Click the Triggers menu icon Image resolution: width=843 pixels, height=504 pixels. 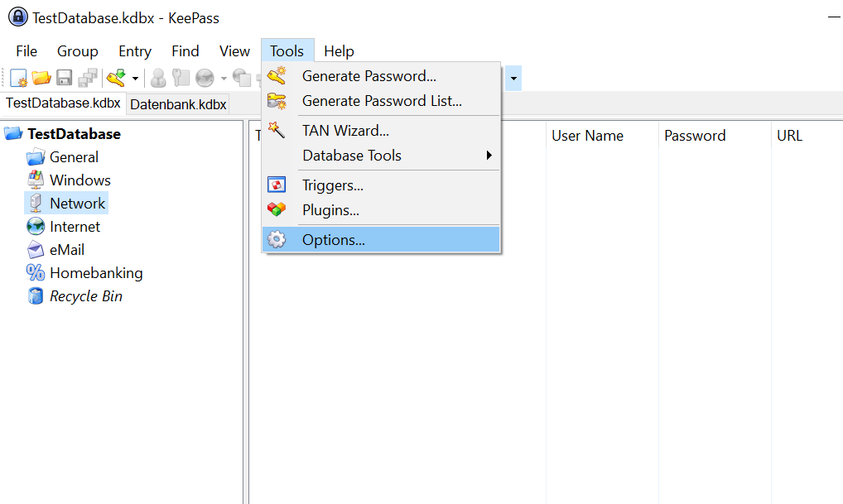tap(277, 185)
